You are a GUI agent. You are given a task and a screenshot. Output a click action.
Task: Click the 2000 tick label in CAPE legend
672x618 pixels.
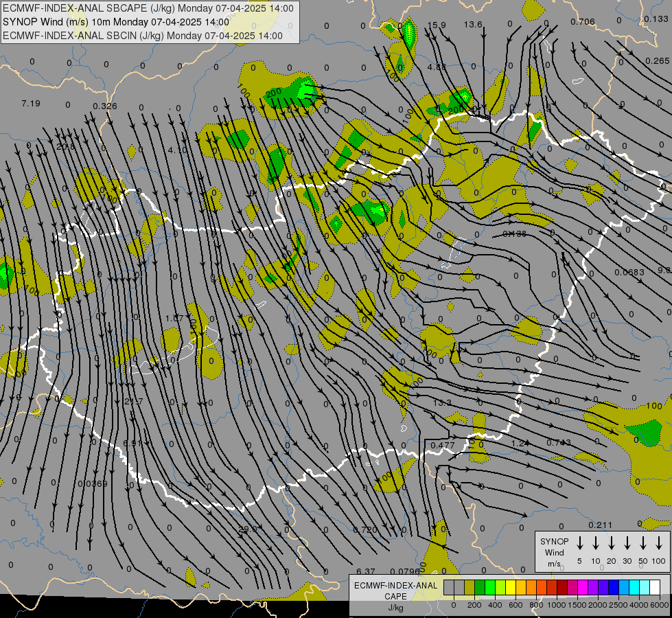pyautogui.click(x=598, y=605)
